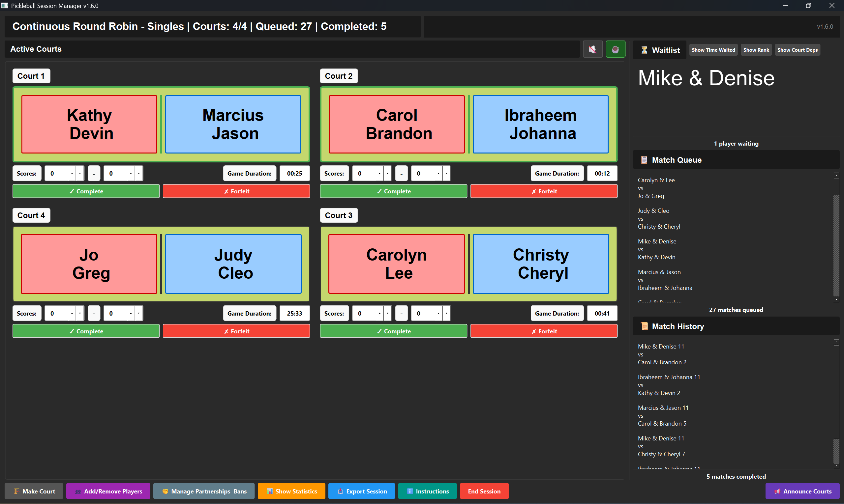Click the megaphone icon on Announce Courts
Viewport: 844px width, 504px height.
click(777, 491)
